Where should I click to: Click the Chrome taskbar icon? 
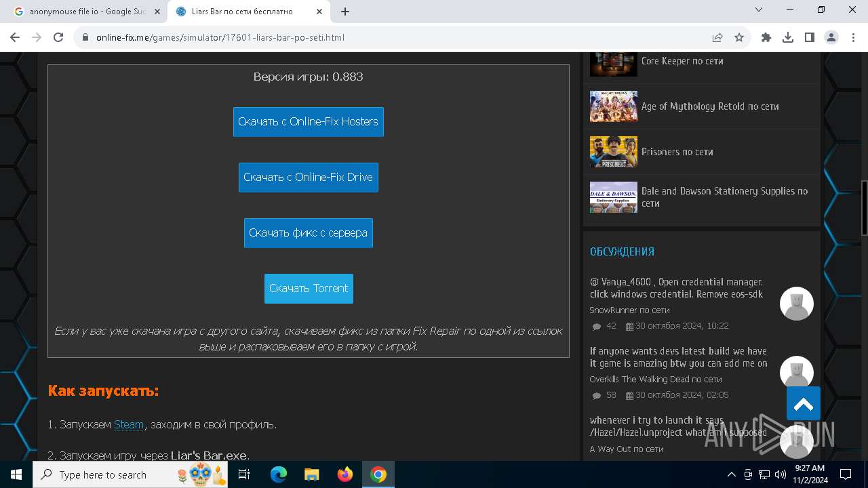(x=378, y=474)
